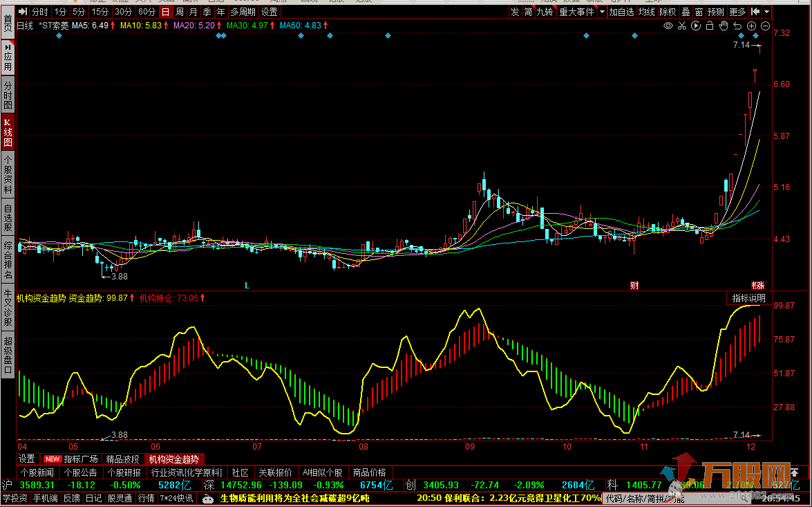Image resolution: width=812 pixels, height=507 pixels.
Task: Open 超级盘口 in left sidebar
Action: [8, 355]
